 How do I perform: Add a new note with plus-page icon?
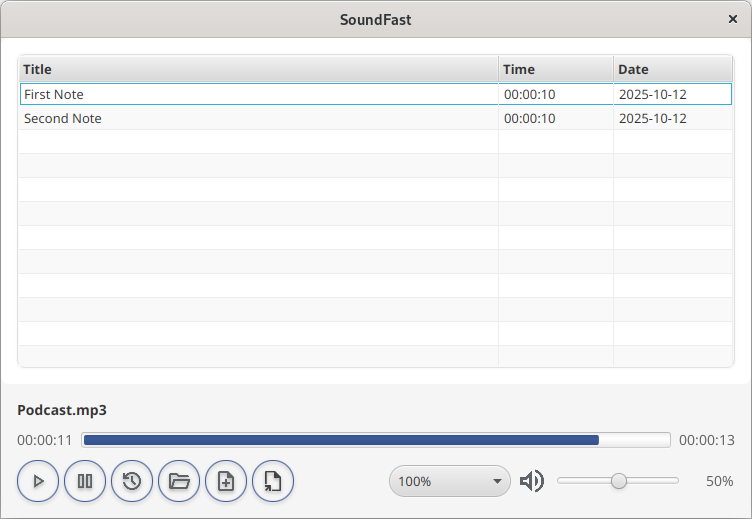point(226,481)
